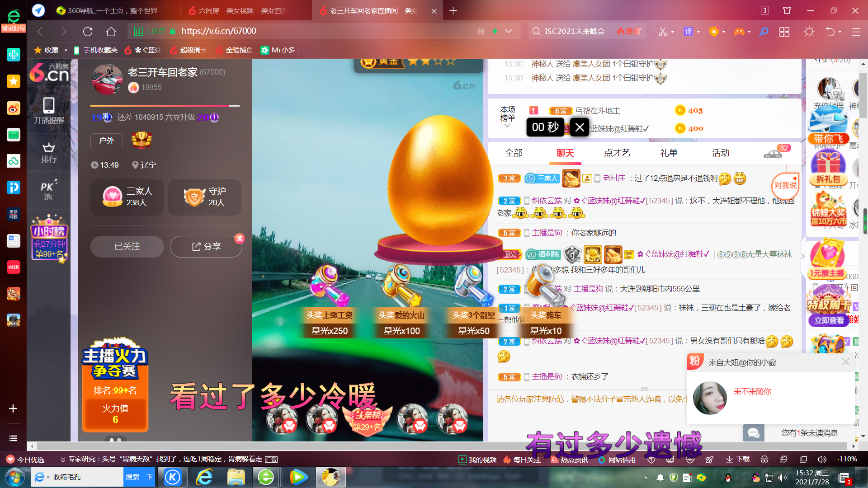Open the 主播火力争夺赛 banner

tap(115, 384)
